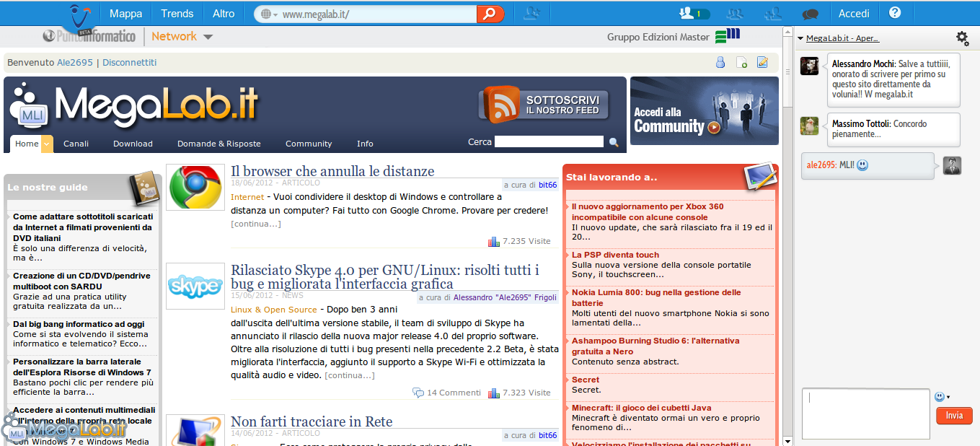Click the Linux & Open Source category link
The height and width of the screenshot is (446, 980).
[x=273, y=310]
